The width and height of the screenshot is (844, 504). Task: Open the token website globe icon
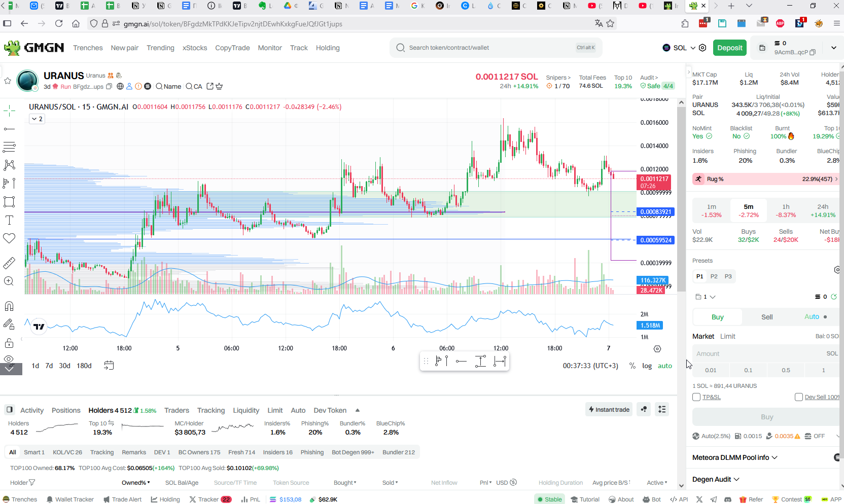120,86
